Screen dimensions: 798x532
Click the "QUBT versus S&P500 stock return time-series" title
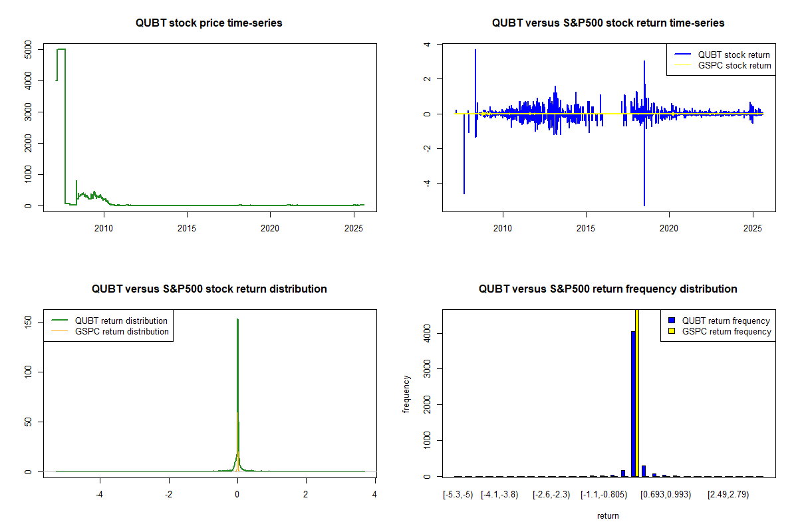tap(608, 23)
